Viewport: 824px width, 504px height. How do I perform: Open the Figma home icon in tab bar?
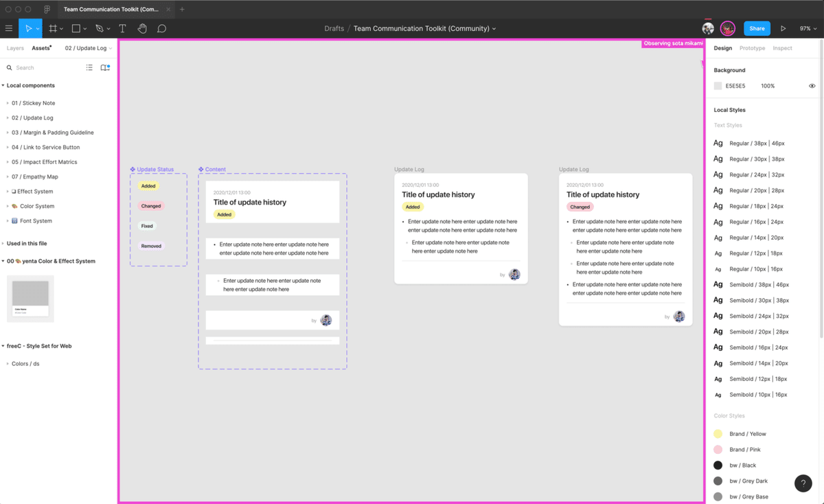pyautogui.click(x=47, y=10)
